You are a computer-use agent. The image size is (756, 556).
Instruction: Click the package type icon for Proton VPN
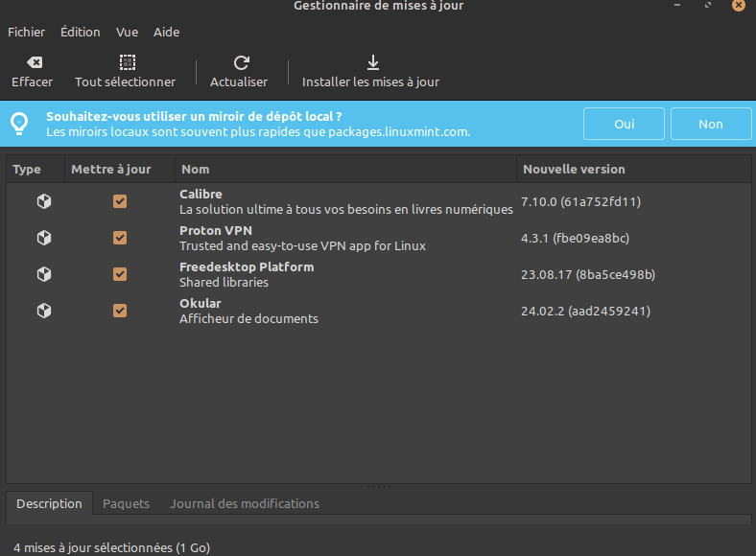[x=43, y=238]
